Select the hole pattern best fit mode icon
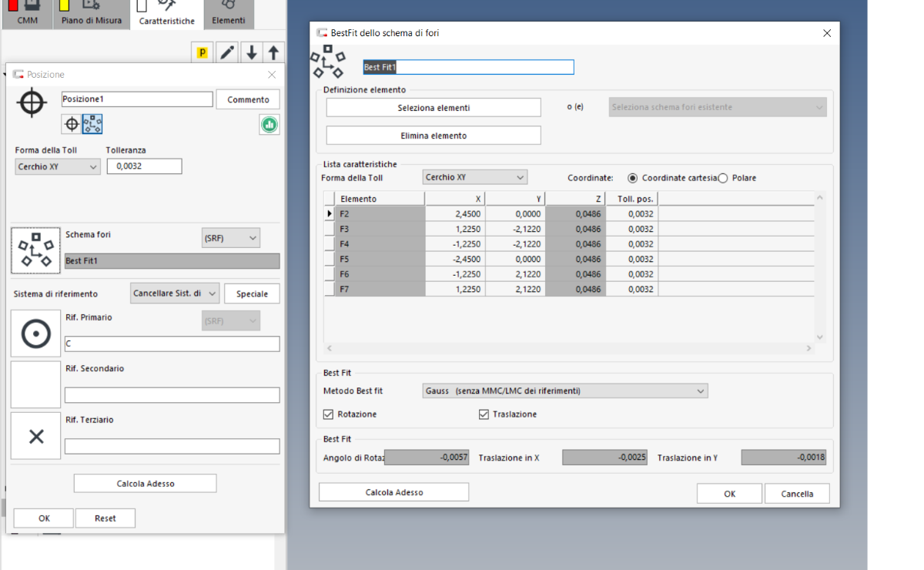This screenshot has height=570, width=924. point(92,124)
